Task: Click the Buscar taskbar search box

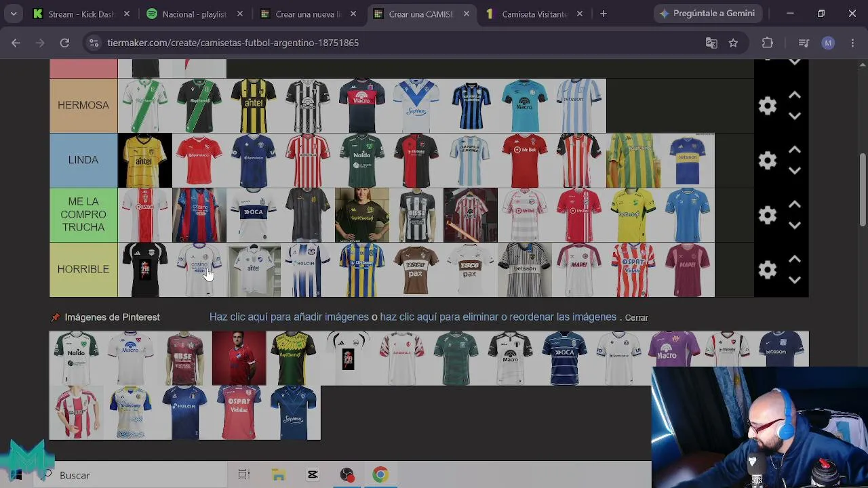Action: [132, 475]
